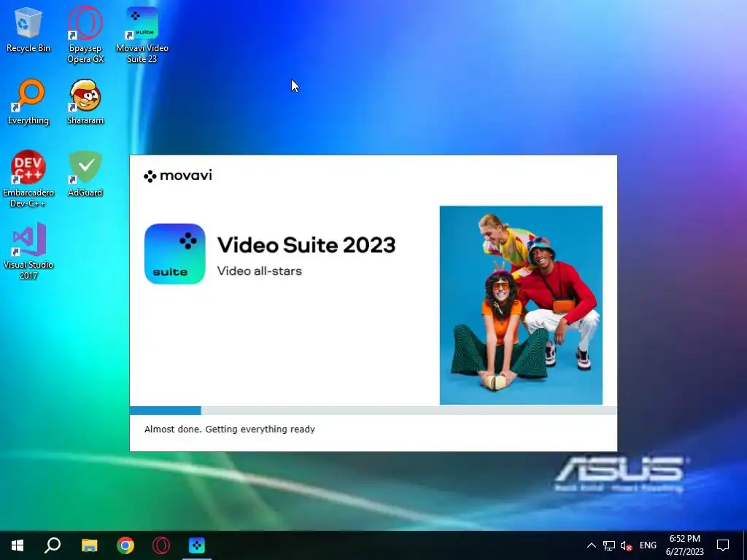Viewport: 747px width, 560px height.
Task: Select the AdGuard desktop shortcut
Action: pos(85,174)
